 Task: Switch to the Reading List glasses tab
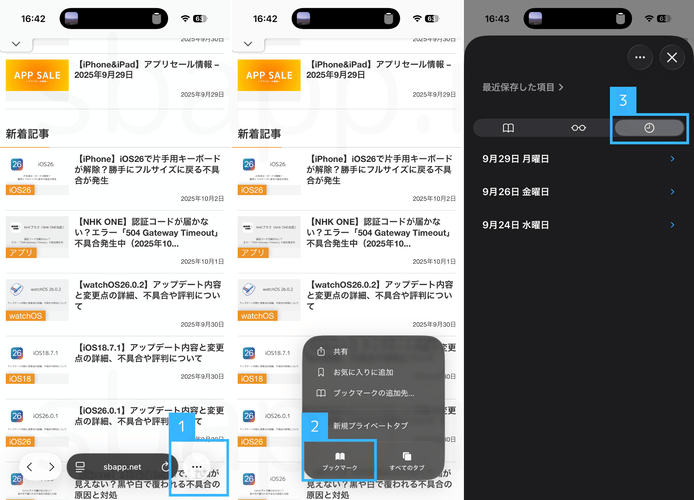[579, 128]
